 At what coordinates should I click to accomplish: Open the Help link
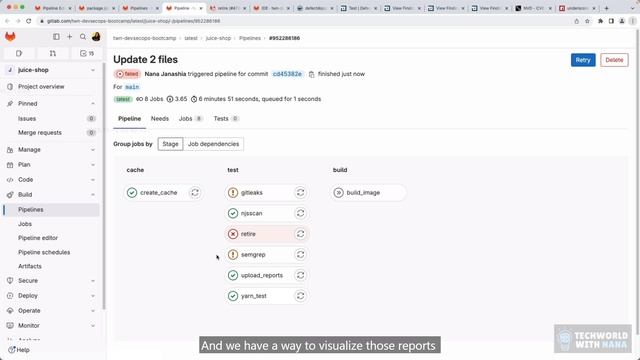[x=18, y=350]
